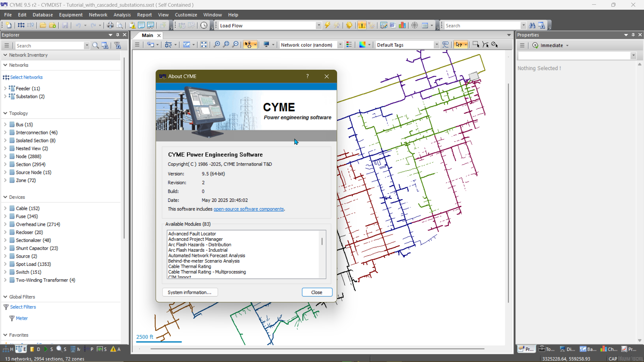Open the Ch... charts tab at bottom right

pyautogui.click(x=609, y=349)
